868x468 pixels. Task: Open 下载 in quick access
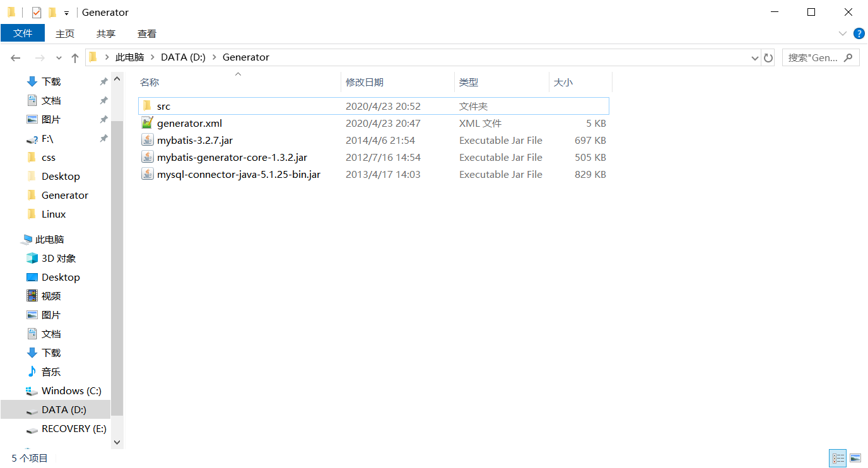tap(51, 81)
